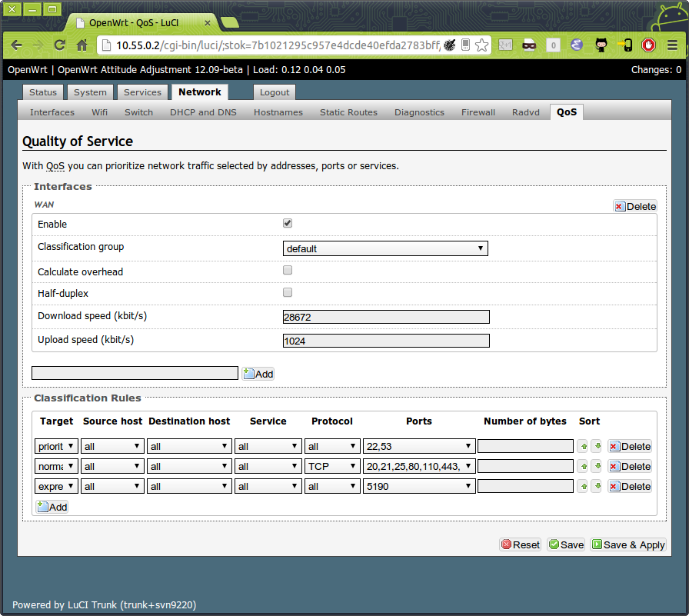
Task: Go back with the browser back arrow
Action: (17, 45)
